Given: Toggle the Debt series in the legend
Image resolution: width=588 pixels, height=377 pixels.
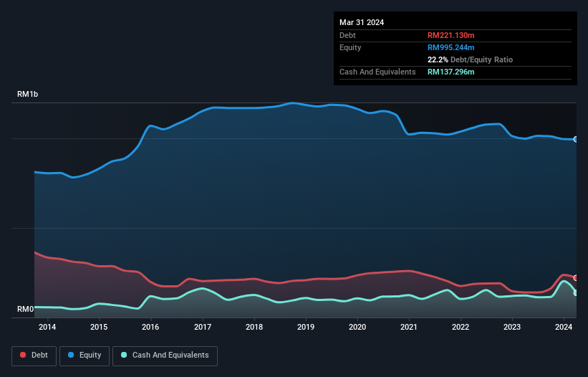Looking at the screenshot, I should [34, 355].
